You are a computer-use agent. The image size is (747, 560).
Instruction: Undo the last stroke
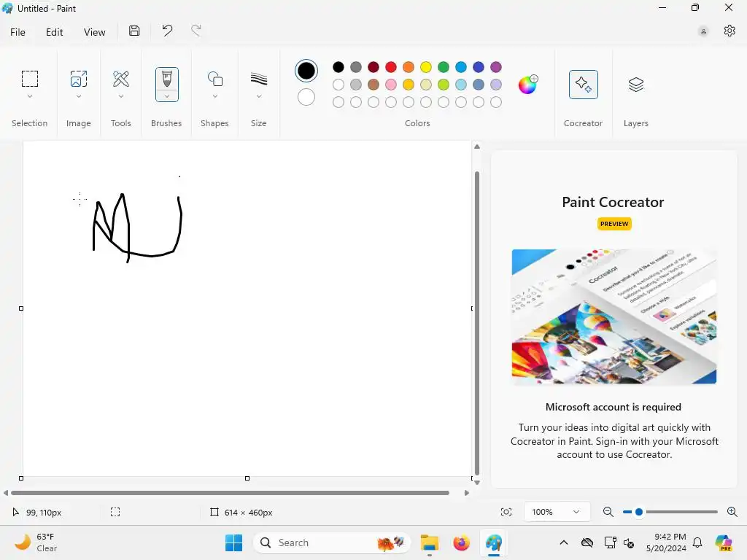click(167, 31)
